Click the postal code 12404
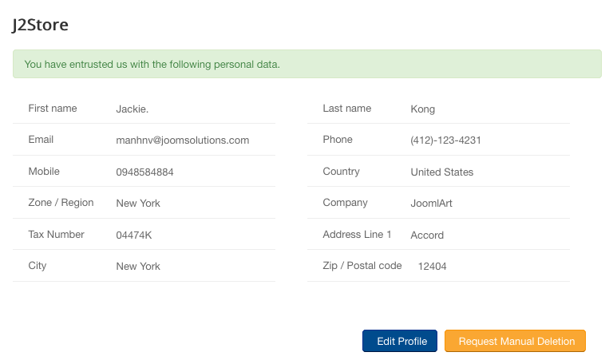 (432, 267)
